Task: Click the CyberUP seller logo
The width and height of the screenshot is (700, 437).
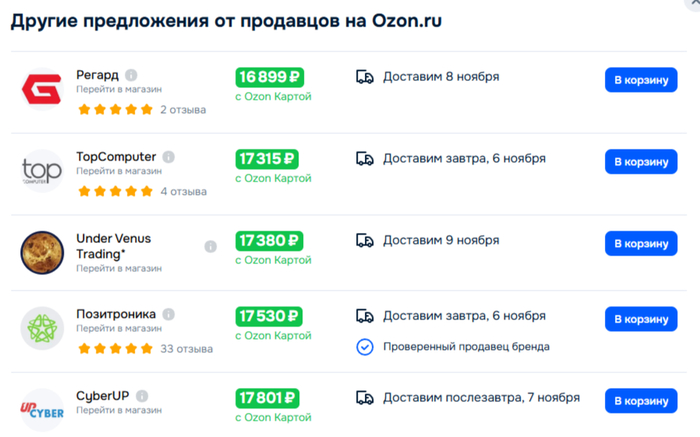Action: (42, 408)
